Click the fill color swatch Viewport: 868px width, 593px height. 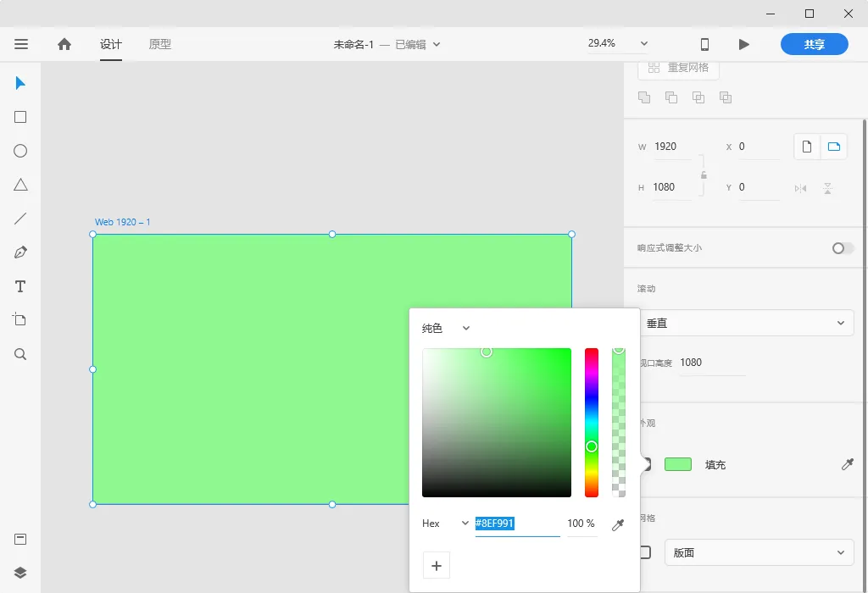pos(678,464)
